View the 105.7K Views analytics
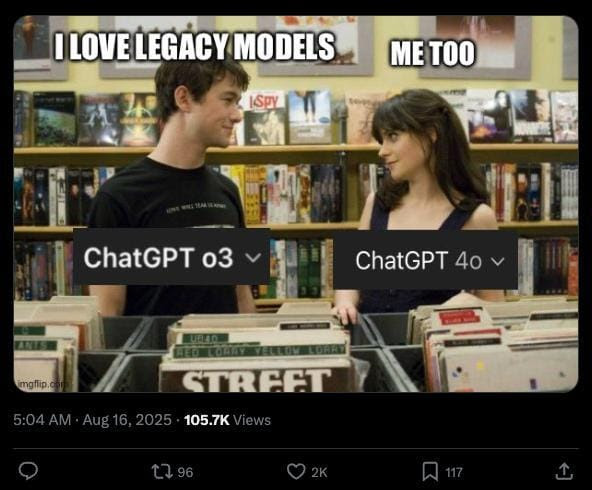 (x=227, y=420)
